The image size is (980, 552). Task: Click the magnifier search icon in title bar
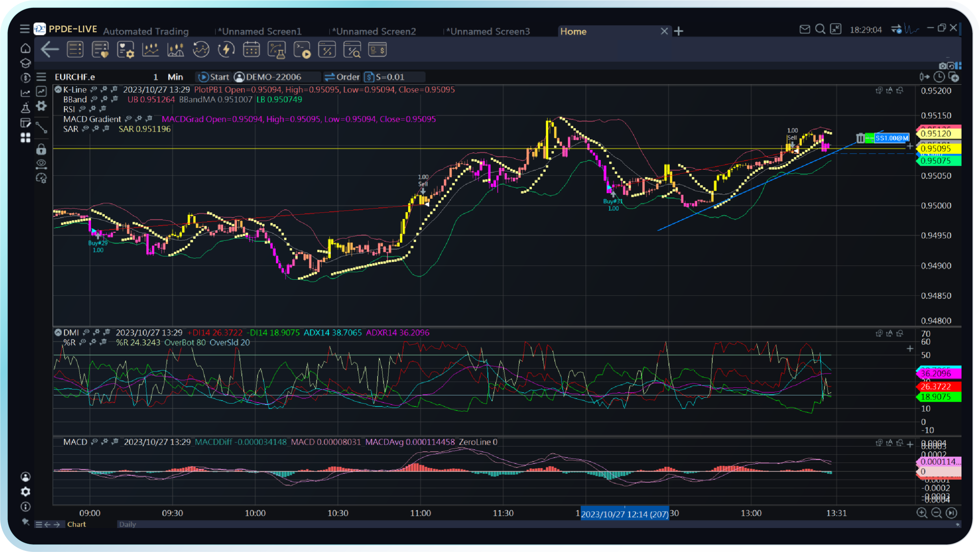click(820, 30)
